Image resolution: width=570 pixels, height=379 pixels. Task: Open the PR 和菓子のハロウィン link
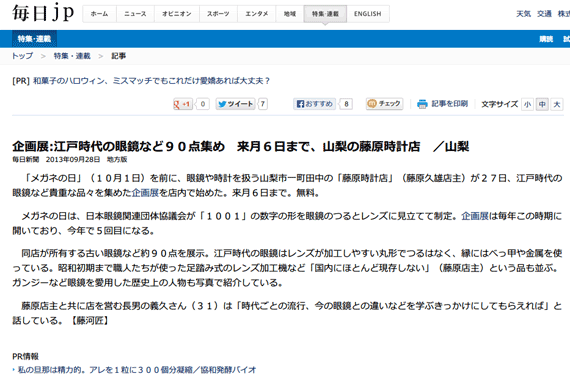(152, 81)
